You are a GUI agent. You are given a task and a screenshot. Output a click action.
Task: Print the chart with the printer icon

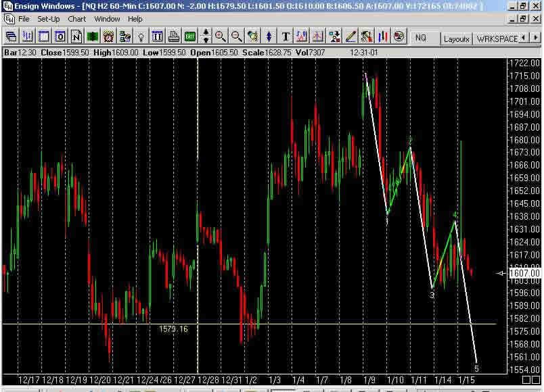pos(174,36)
